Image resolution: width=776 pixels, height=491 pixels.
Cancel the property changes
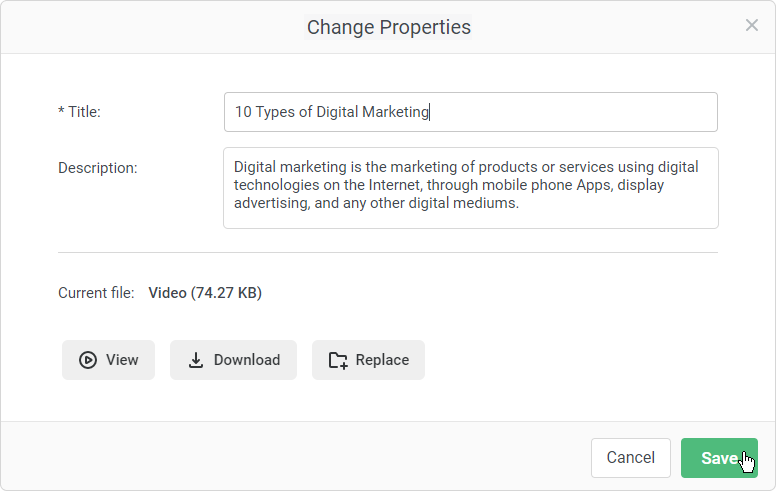(x=630, y=458)
